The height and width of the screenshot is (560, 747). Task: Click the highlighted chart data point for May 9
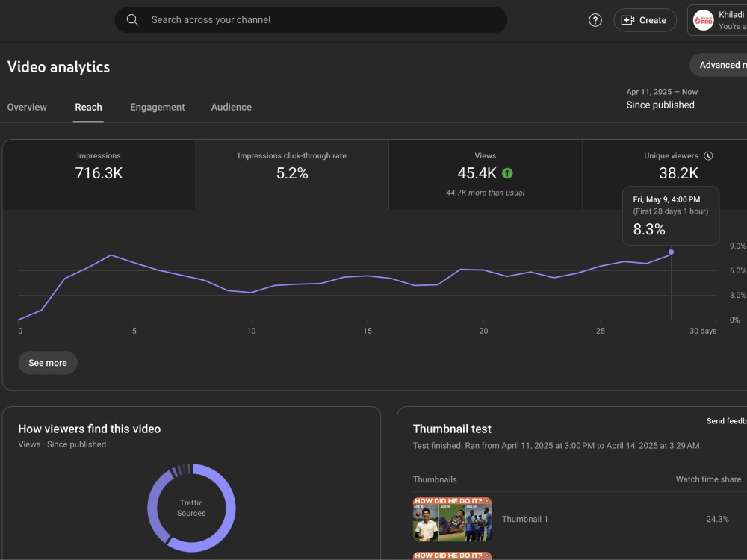(672, 252)
